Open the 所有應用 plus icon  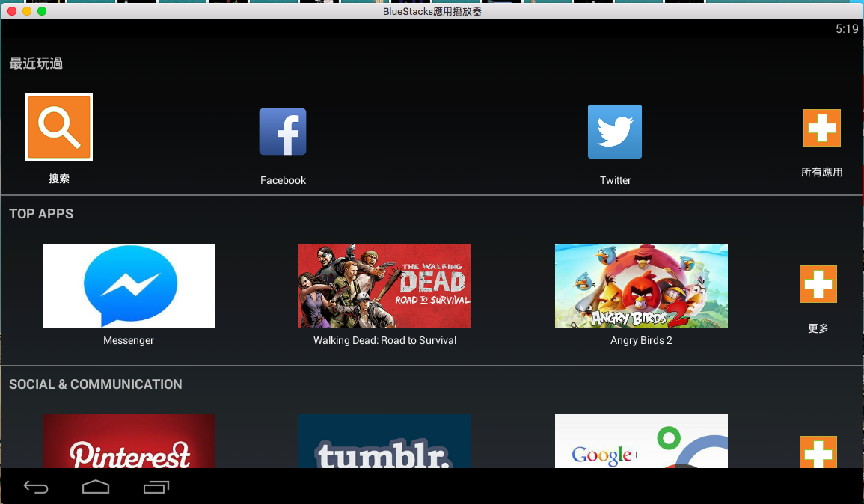[821, 128]
